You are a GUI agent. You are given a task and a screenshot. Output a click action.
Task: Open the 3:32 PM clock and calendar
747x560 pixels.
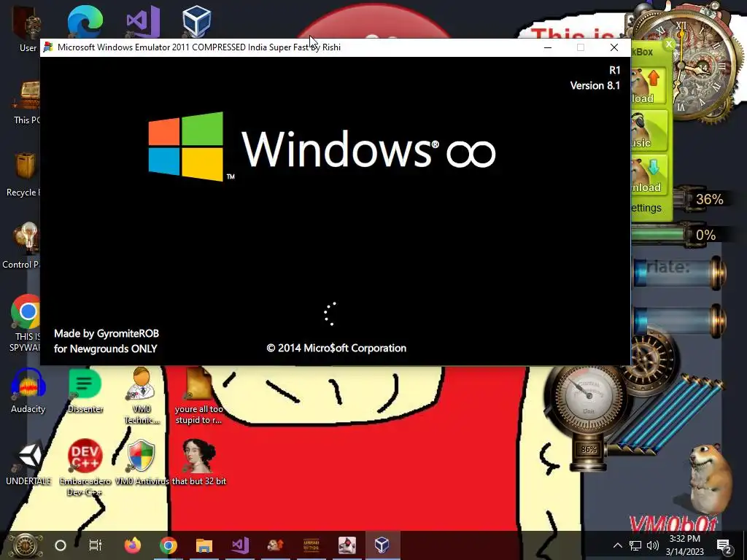[x=684, y=545]
